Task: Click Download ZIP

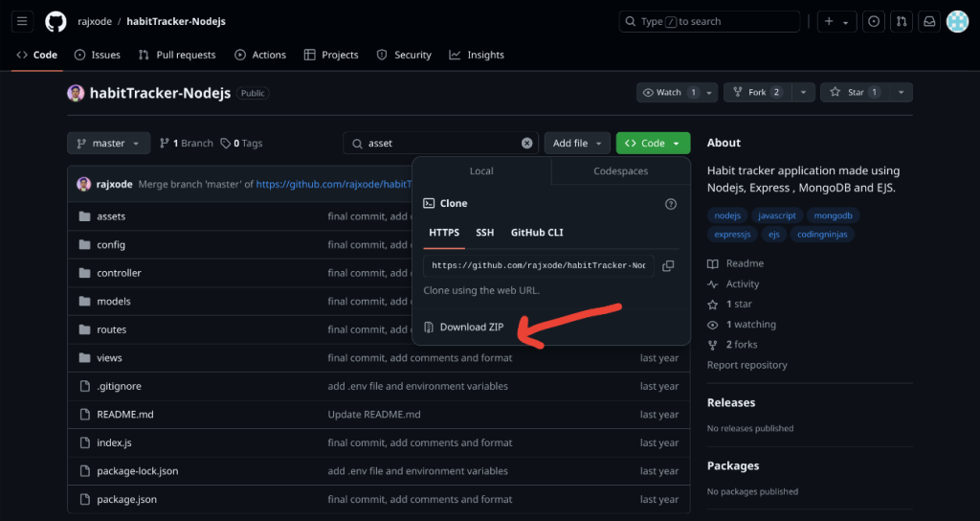Action: [x=471, y=328]
